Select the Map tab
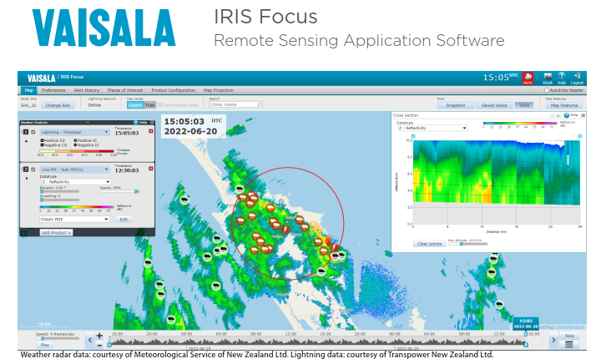This screenshot has height=364, width=601. click(x=28, y=90)
